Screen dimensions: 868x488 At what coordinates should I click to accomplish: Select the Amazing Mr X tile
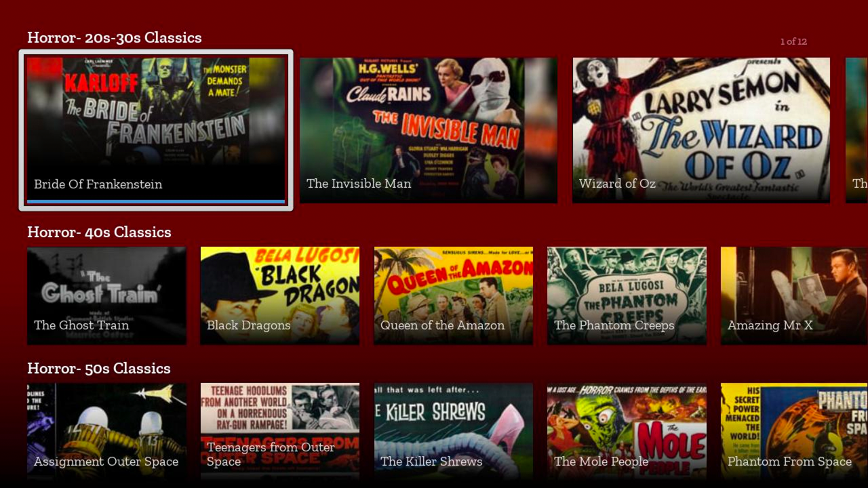(x=794, y=296)
